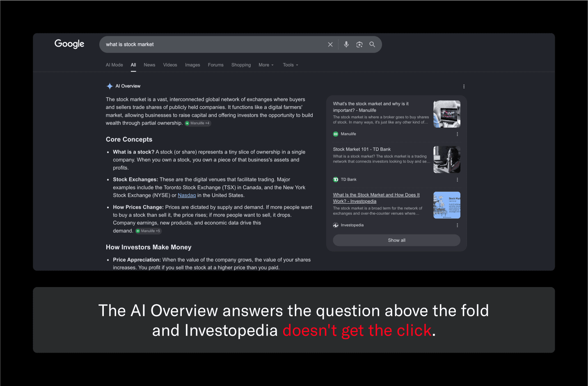Open 'What Is the Stock Market' Investopedia link
This screenshot has height=386, width=588.
point(376,198)
